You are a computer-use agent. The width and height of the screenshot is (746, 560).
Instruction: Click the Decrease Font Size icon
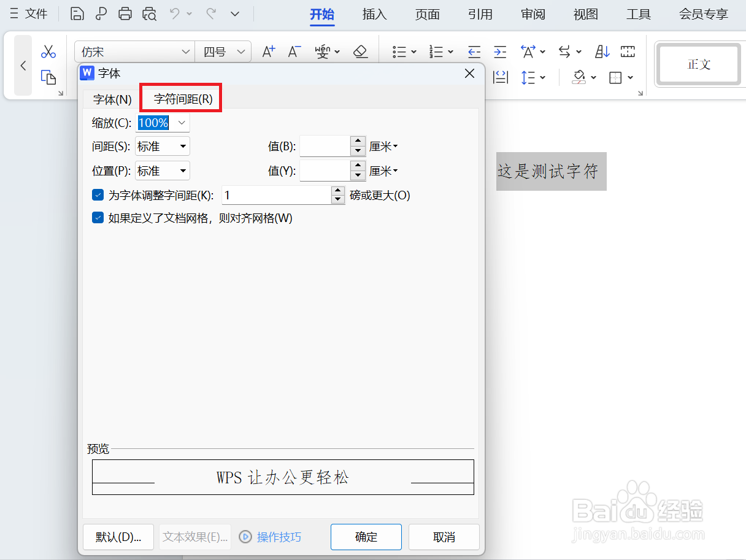click(x=294, y=52)
